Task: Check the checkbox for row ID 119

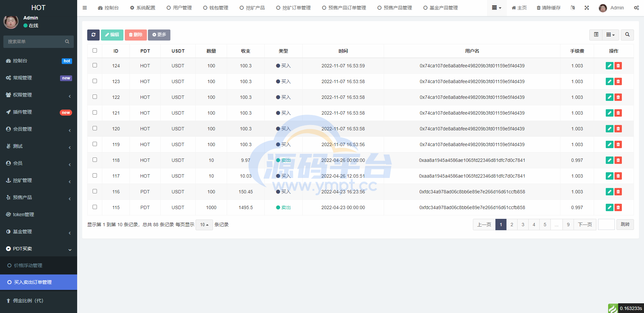Action: 95,144
